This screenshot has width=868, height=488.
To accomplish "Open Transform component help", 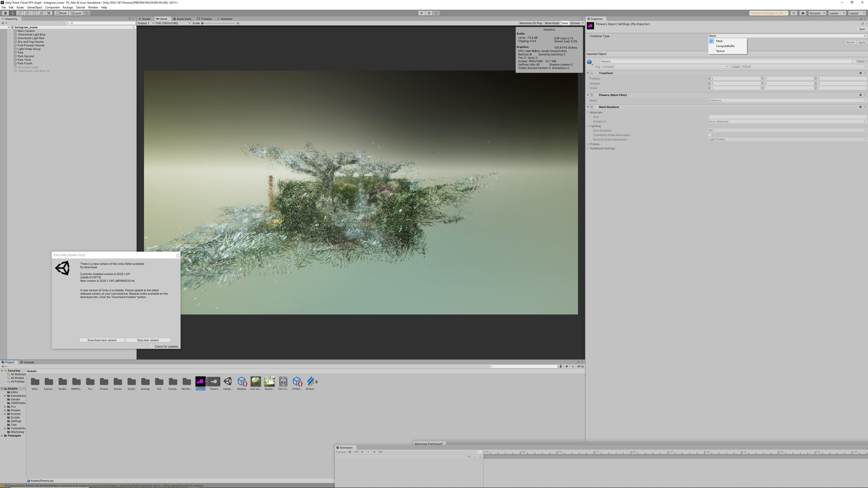I will [860, 73].
